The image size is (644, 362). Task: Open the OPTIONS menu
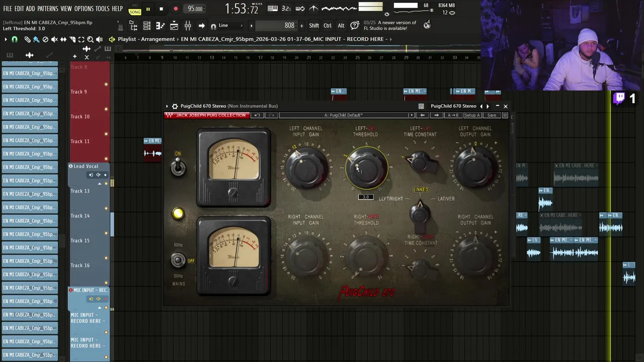point(84,9)
